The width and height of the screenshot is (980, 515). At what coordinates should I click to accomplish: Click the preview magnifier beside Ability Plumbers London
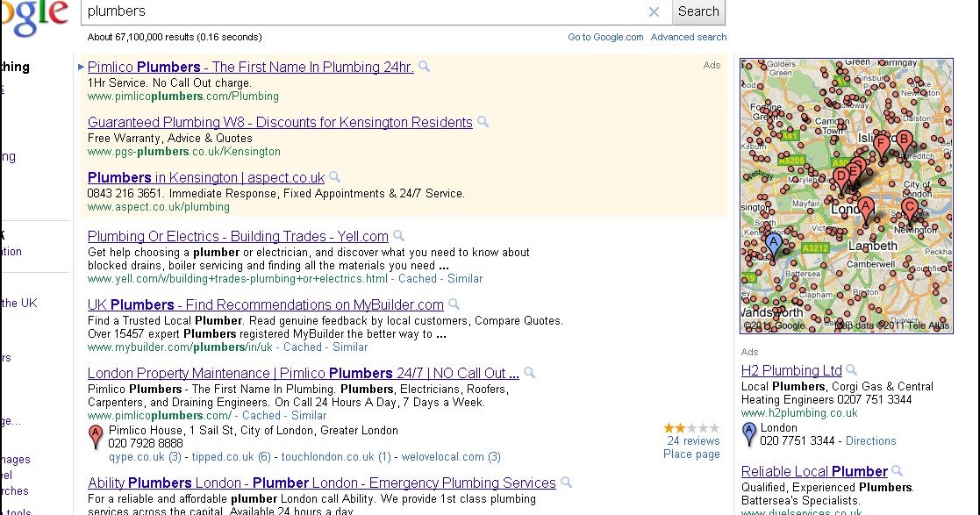click(566, 482)
